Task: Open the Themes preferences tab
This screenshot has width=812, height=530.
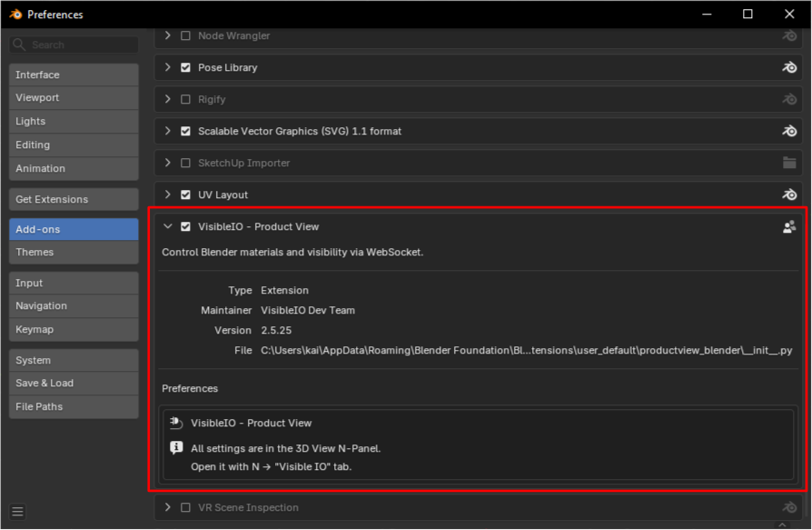Action: pyautogui.click(x=74, y=253)
